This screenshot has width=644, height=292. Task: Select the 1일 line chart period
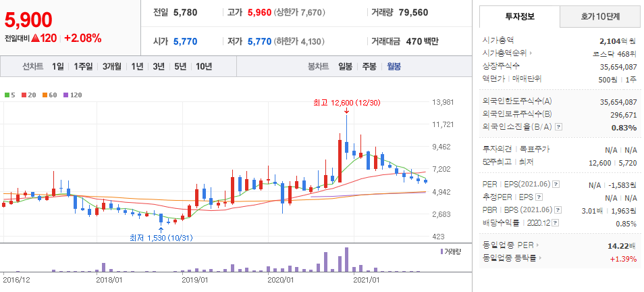point(58,67)
